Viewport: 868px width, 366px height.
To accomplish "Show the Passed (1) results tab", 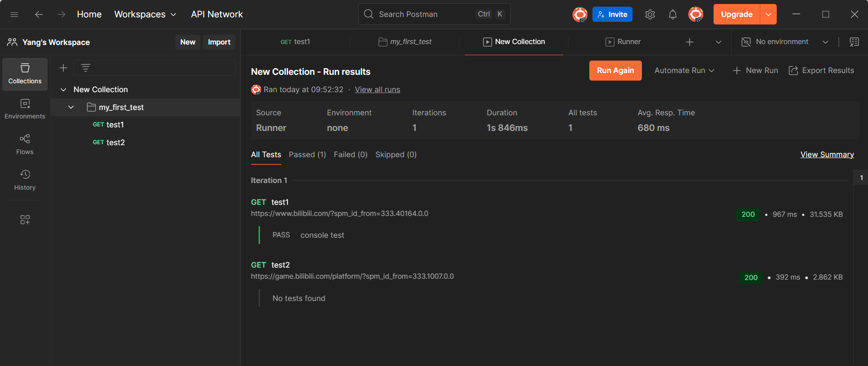I will (307, 155).
